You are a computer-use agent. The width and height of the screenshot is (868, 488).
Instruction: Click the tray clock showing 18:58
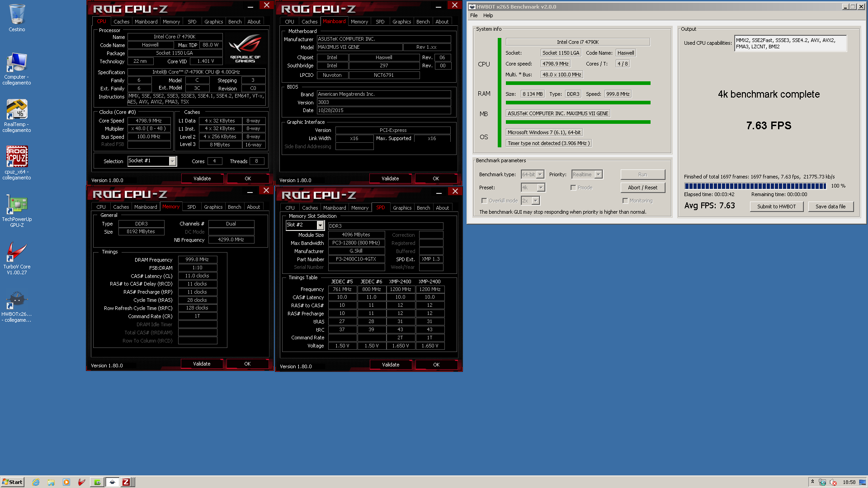(849, 482)
